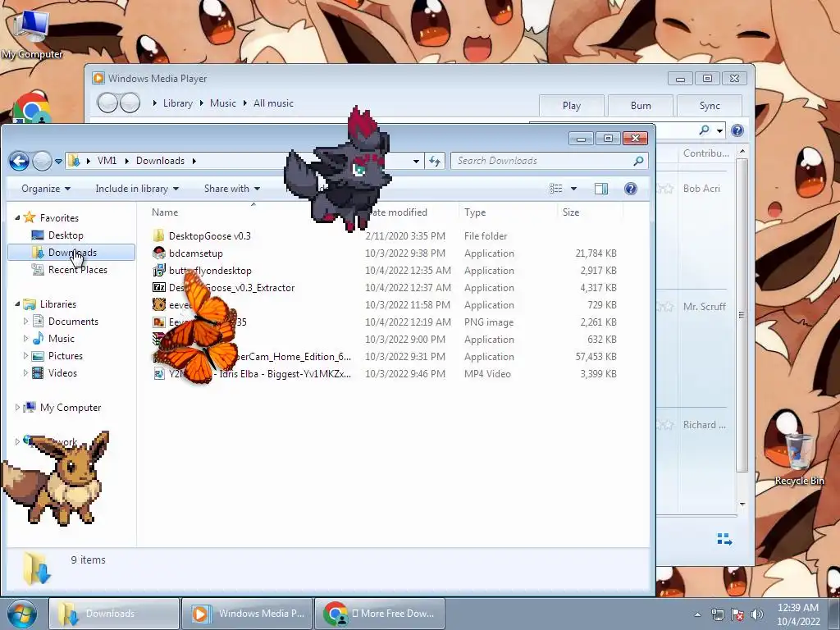Expand the Pictures library
The width and height of the screenshot is (840, 630).
[x=25, y=356]
